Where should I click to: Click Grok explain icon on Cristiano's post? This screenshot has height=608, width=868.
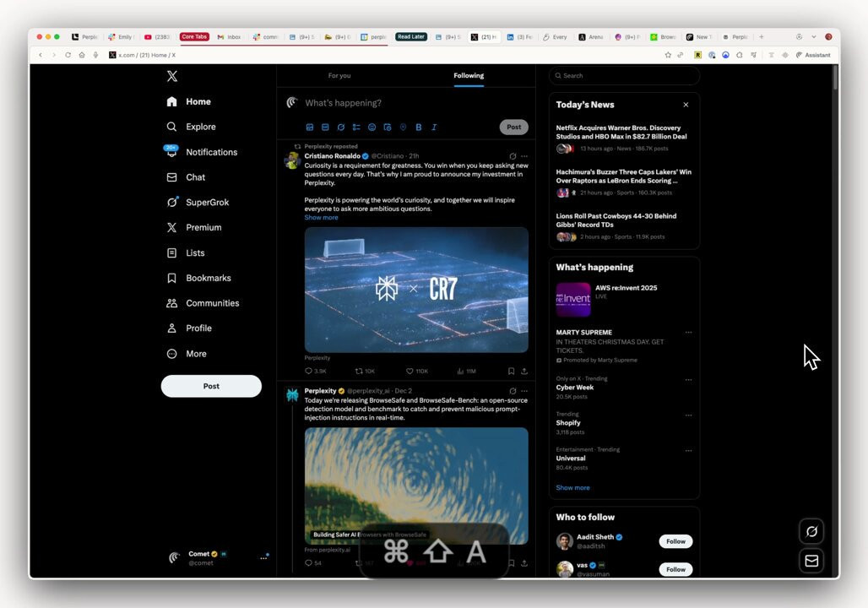(513, 156)
